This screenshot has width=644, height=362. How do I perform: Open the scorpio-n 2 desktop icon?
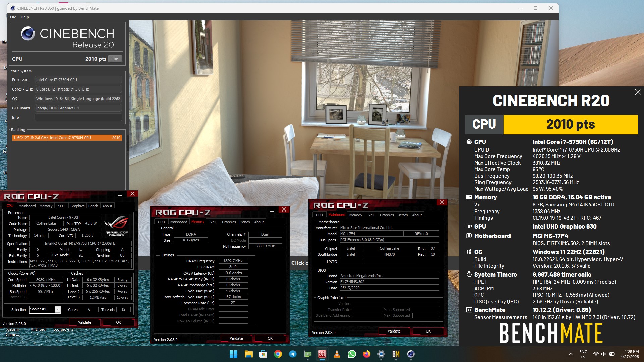point(63,329)
